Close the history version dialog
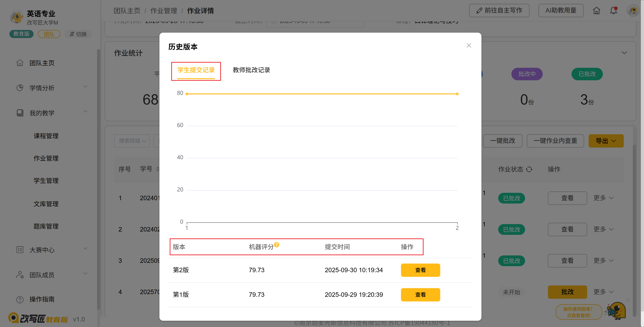Screen dimensions: 644x327 click(x=469, y=45)
